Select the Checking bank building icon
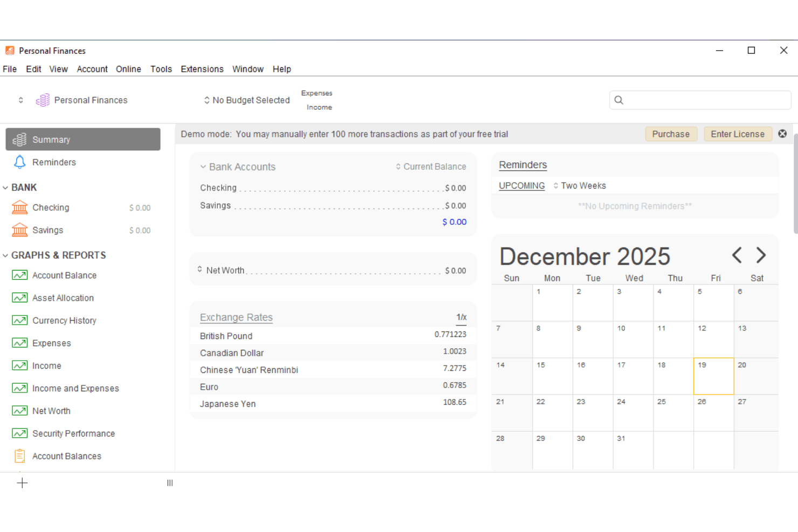This screenshot has height=532, width=798. pos(19,208)
